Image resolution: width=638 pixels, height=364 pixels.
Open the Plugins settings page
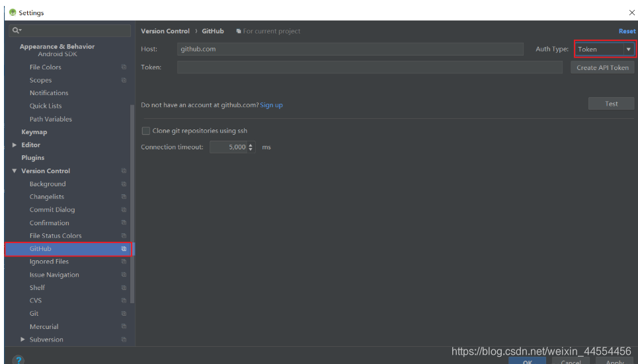pyautogui.click(x=33, y=158)
